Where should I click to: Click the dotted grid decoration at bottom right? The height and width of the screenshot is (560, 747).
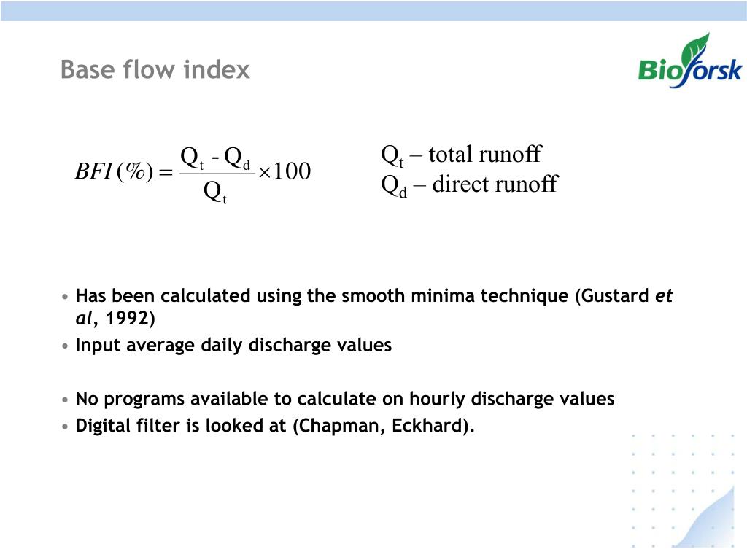pos(683,491)
